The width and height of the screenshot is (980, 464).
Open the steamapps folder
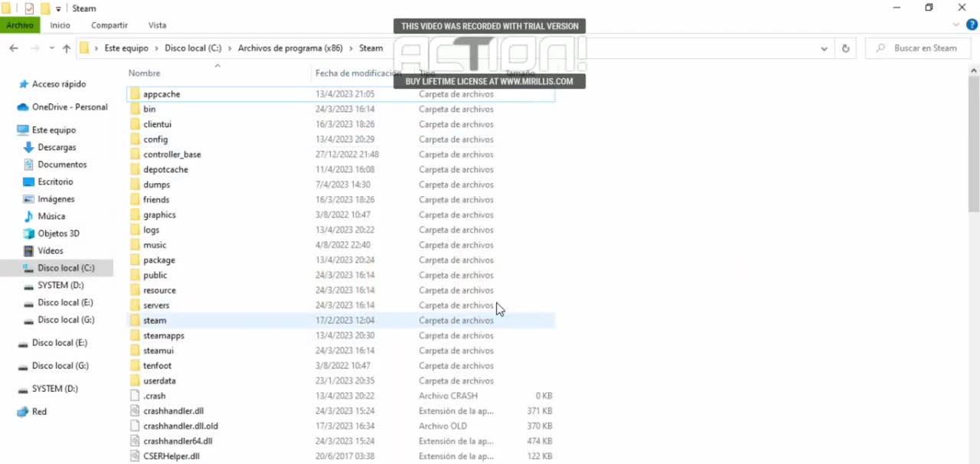tap(164, 335)
